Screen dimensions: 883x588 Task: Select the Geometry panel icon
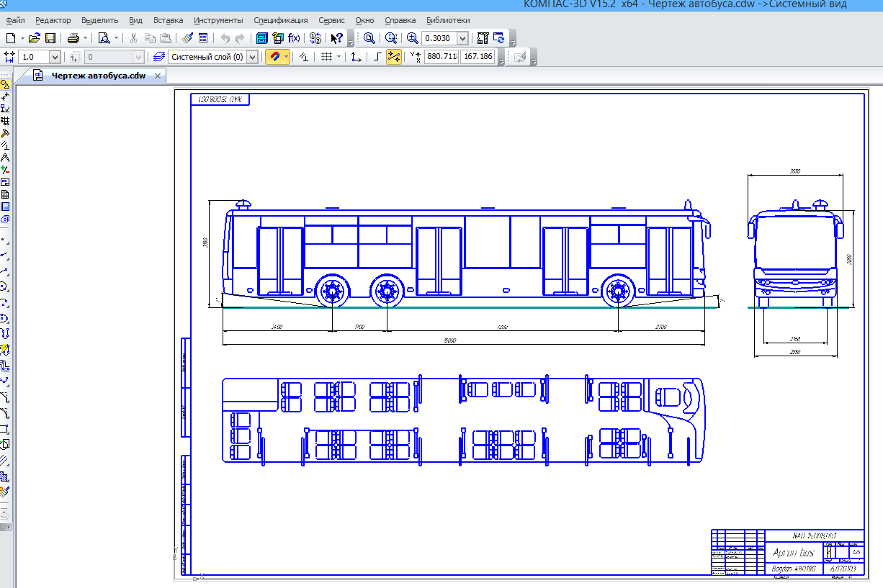(5, 84)
